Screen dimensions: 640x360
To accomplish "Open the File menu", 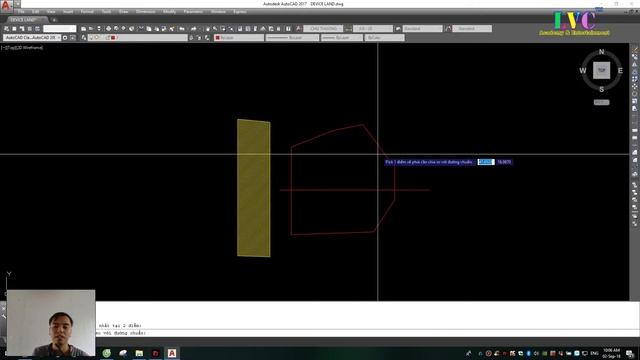I will click(x=21, y=12).
